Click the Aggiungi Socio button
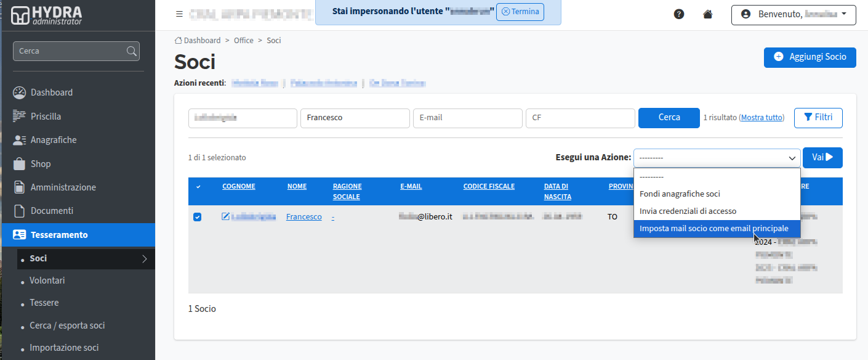 [810, 57]
